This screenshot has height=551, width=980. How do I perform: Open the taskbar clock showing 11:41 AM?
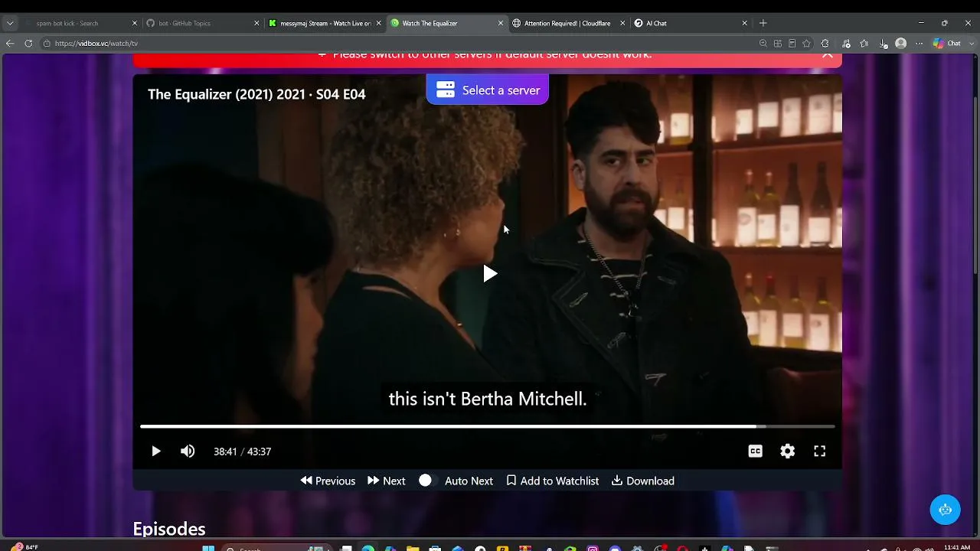[957, 548]
